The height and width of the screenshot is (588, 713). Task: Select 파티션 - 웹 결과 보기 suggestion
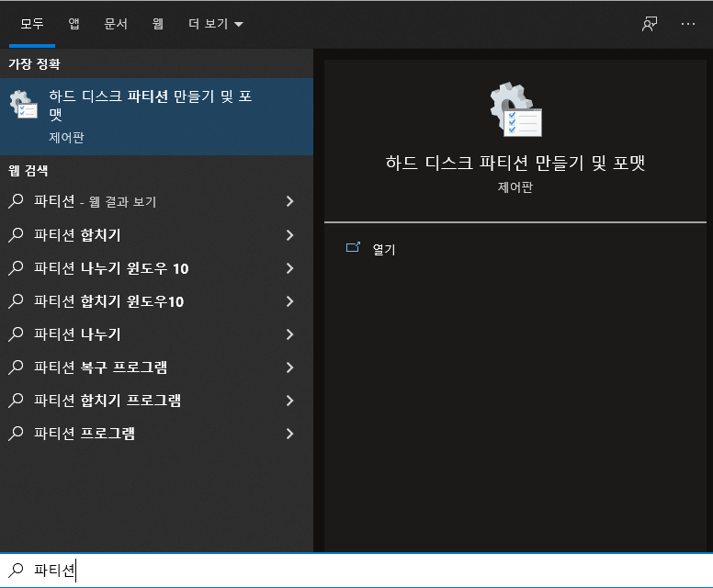(156, 201)
